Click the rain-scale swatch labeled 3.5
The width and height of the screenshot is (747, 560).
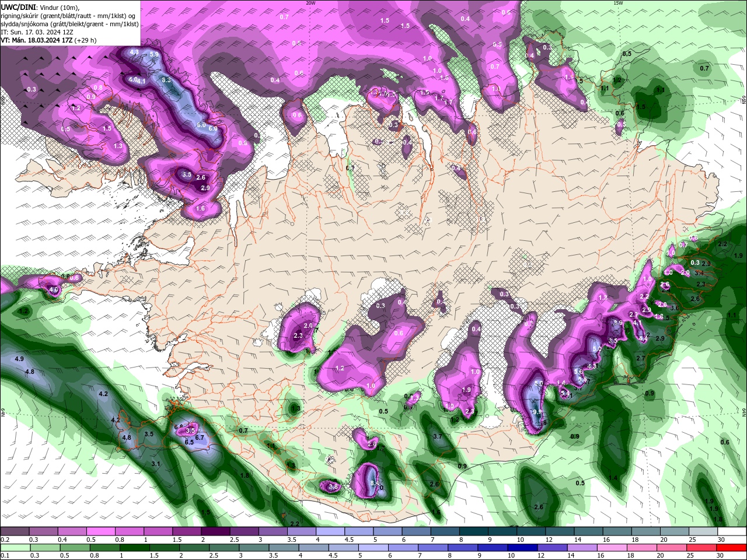pos(285,548)
